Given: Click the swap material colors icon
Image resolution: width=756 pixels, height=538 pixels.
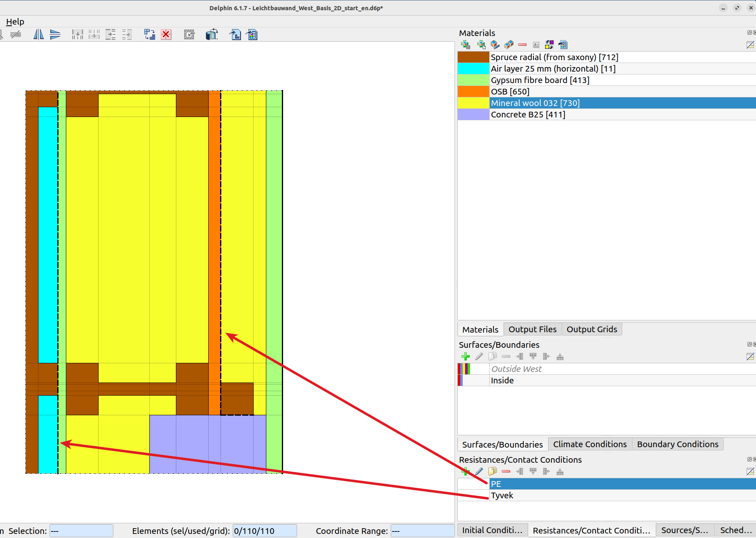Looking at the screenshot, I should coord(549,45).
